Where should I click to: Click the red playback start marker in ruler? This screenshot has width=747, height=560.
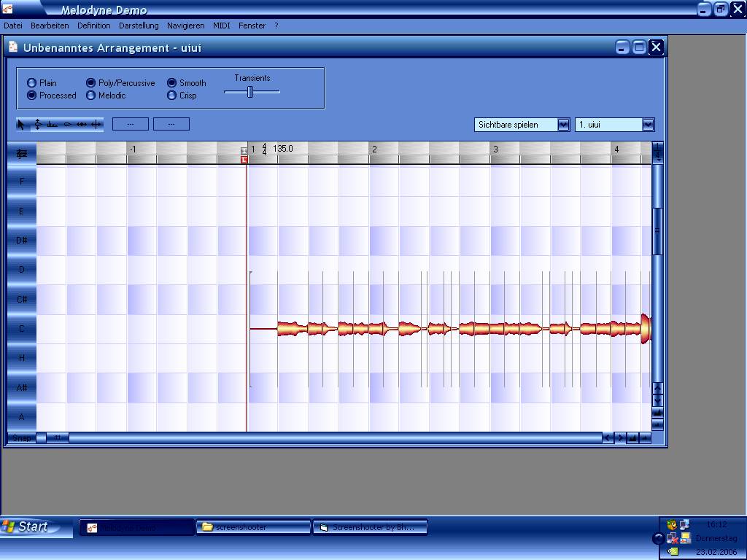pyautogui.click(x=244, y=160)
